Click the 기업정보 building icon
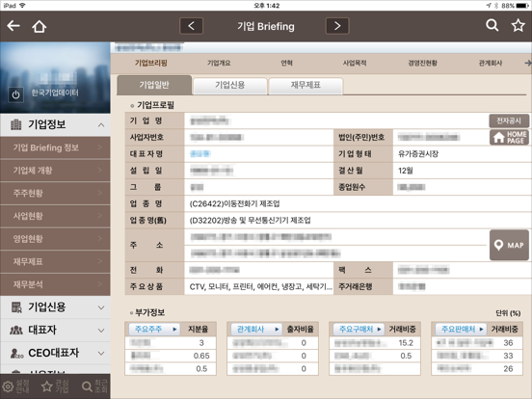This screenshot has width=532, height=399. point(16,125)
